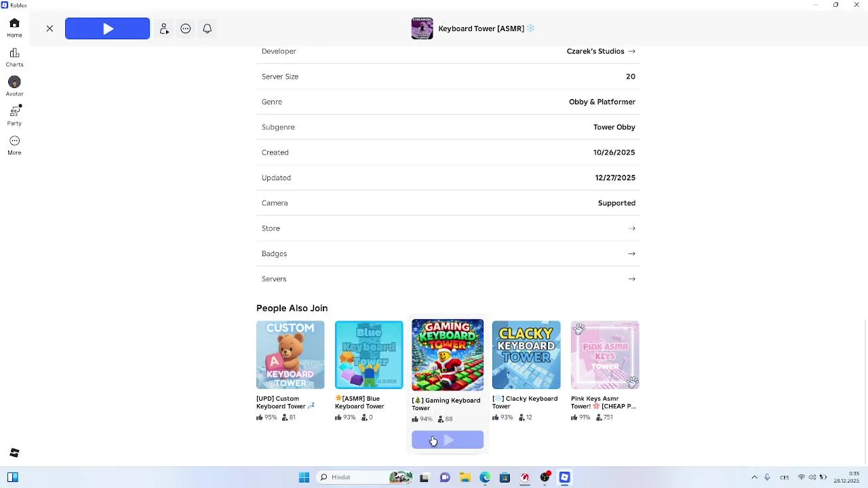The width and height of the screenshot is (868, 488).
Task: Click the Servers label
Action: 274,279
